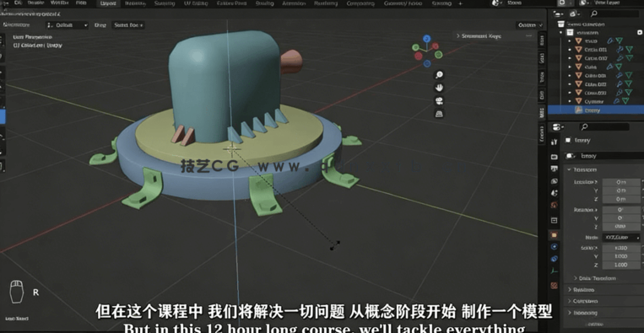Switch to the UV Editing workspace tab
644x333 pixels.
(197, 3)
